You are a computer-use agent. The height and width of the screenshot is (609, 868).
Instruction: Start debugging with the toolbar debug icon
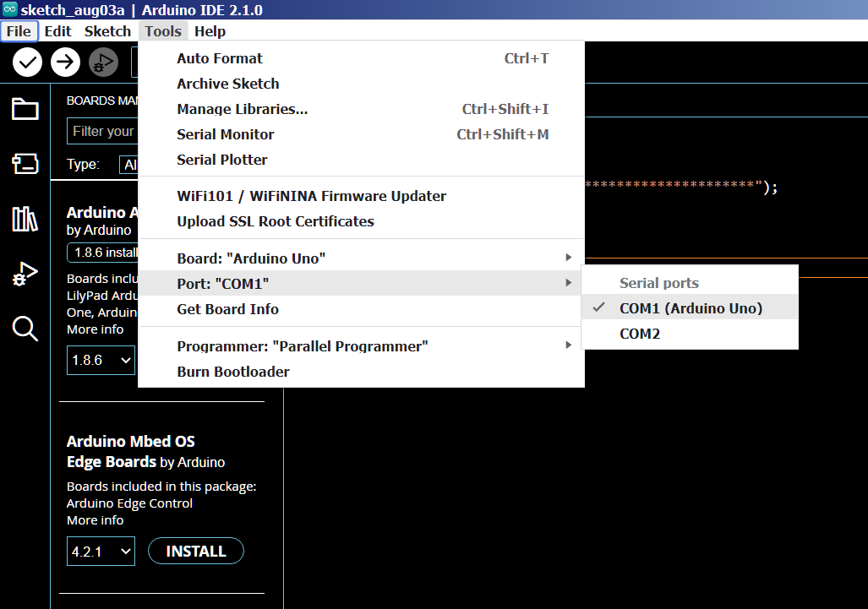[103, 62]
